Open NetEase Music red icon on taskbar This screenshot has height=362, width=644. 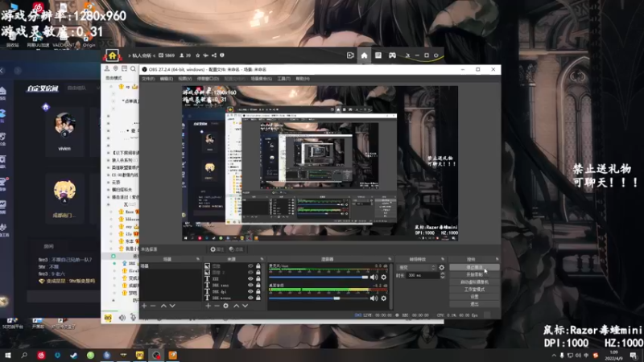point(41,355)
